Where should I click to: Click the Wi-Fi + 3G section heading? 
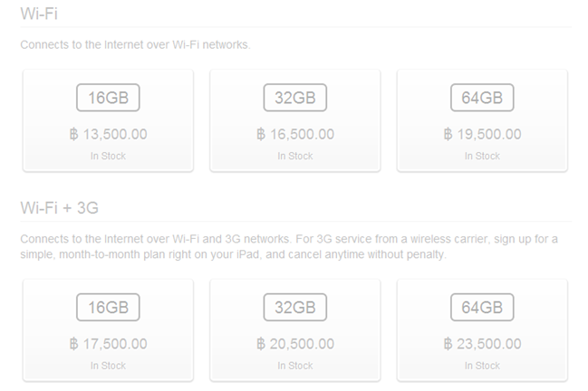click(x=59, y=208)
